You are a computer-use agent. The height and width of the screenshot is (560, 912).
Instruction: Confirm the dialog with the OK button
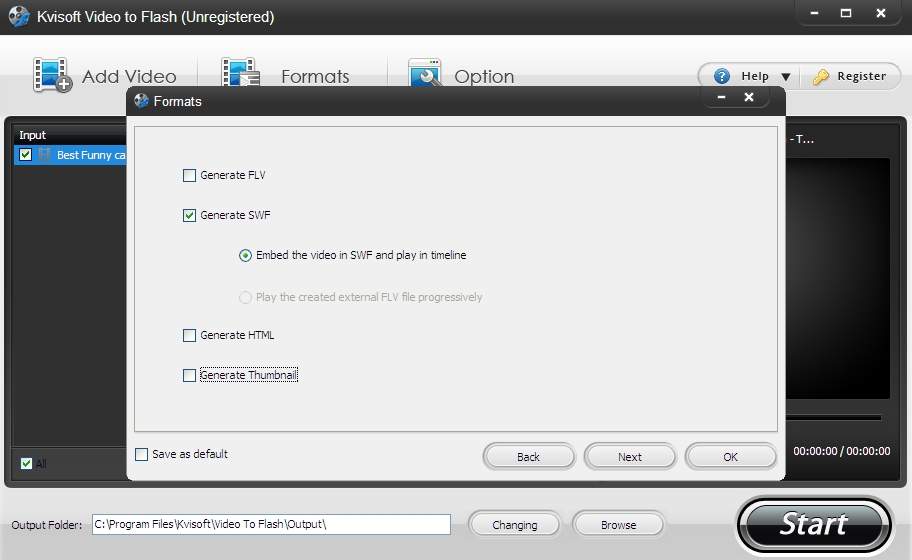pyautogui.click(x=730, y=456)
